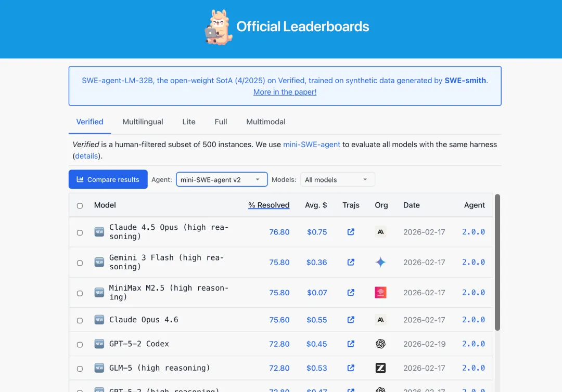The width and height of the screenshot is (562, 392).
Task: Sort by % Resolved column header
Action: click(269, 205)
